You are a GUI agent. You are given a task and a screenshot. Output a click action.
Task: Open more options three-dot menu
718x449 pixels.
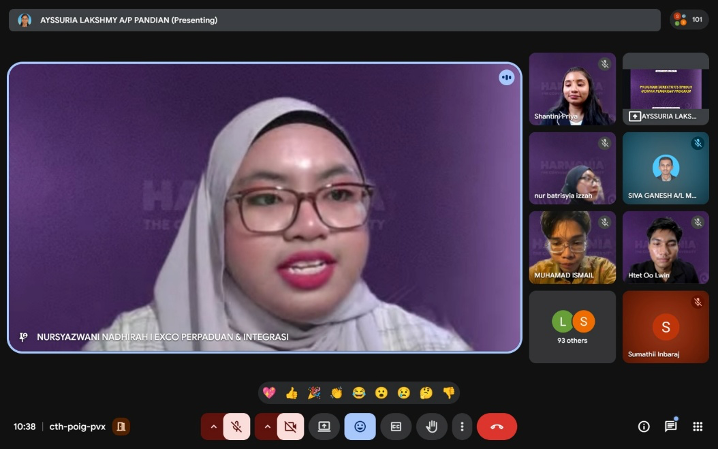461,426
